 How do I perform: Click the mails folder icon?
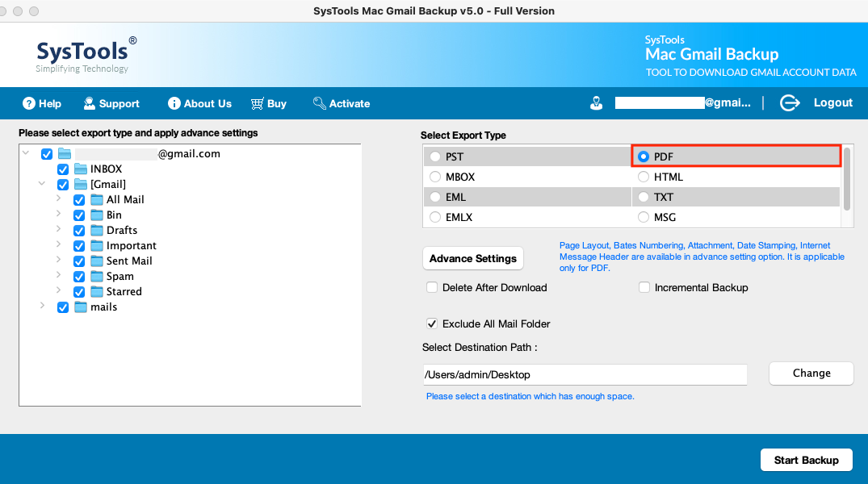[x=81, y=307]
